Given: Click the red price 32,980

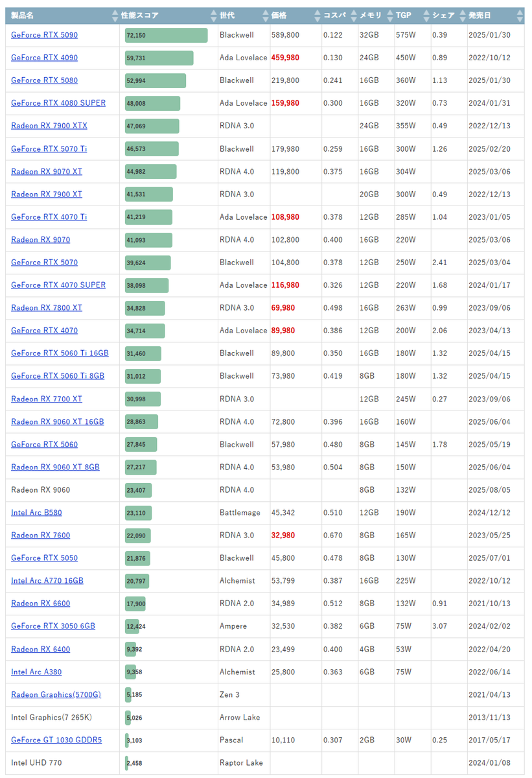Looking at the screenshot, I should (x=283, y=536).
